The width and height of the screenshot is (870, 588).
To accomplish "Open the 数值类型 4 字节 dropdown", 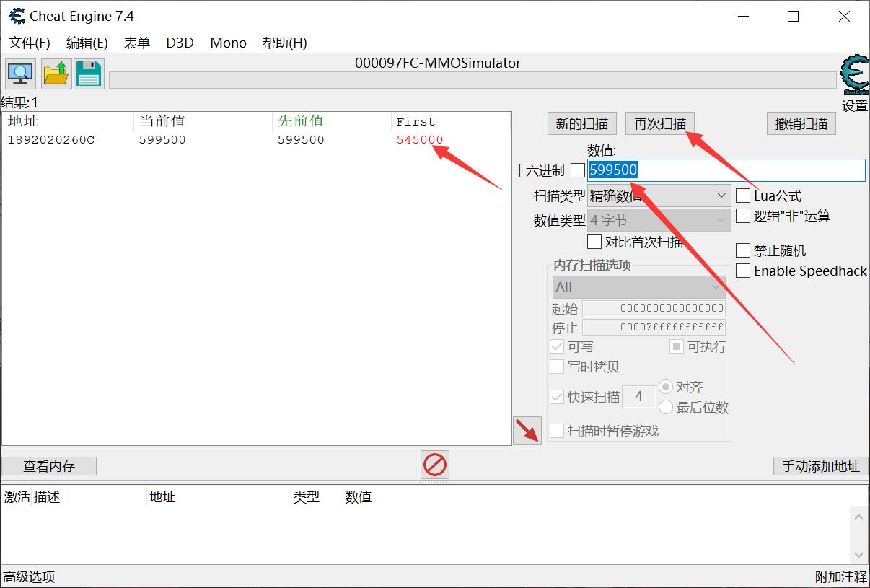I will click(659, 220).
